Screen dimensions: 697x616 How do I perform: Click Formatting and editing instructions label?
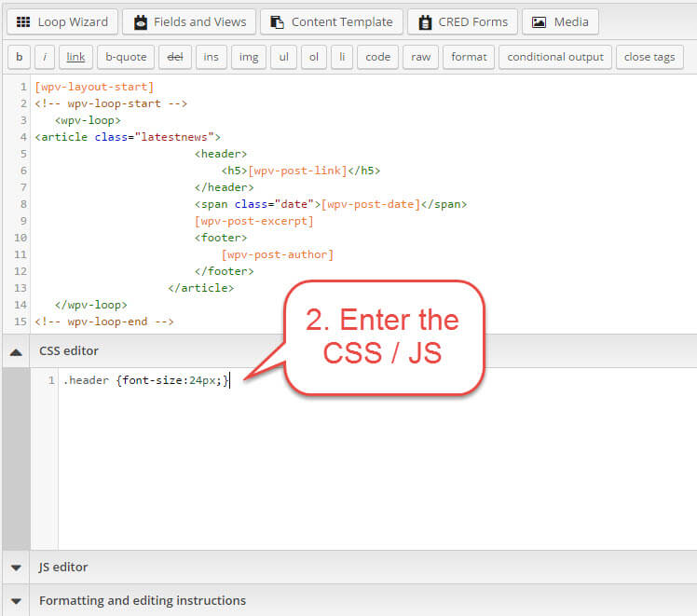pos(143,600)
